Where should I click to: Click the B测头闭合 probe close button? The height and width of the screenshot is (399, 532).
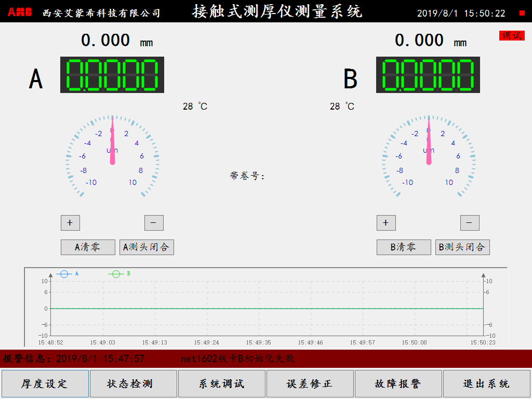(x=462, y=247)
